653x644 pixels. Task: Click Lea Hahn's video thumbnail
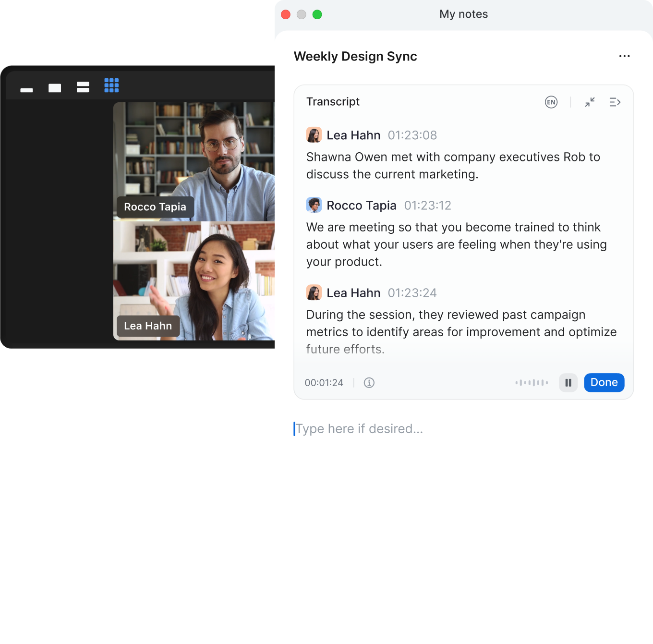click(x=194, y=281)
